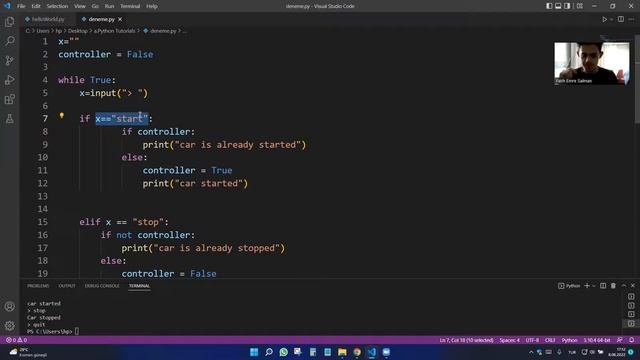Open editor More Actions menu
Viewport: 640px width, 360px height.
tap(631, 19)
